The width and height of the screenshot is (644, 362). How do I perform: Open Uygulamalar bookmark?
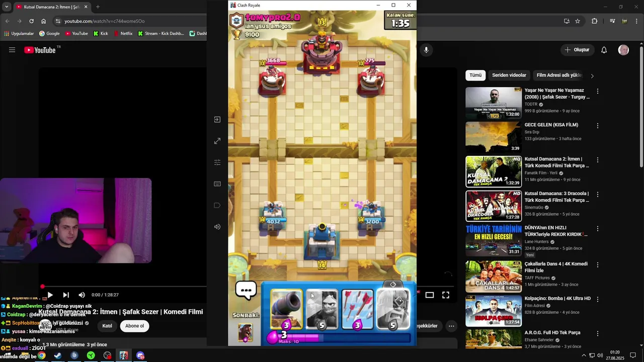19,34
